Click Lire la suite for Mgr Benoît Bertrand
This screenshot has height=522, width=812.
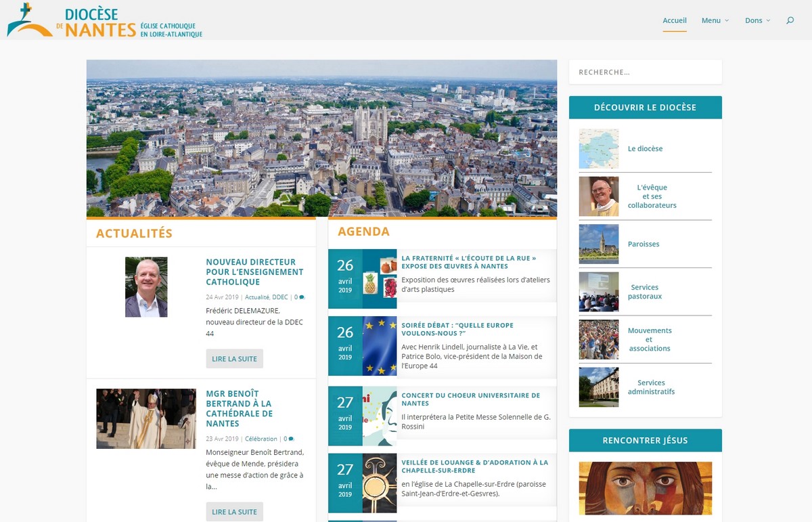[234, 512]
